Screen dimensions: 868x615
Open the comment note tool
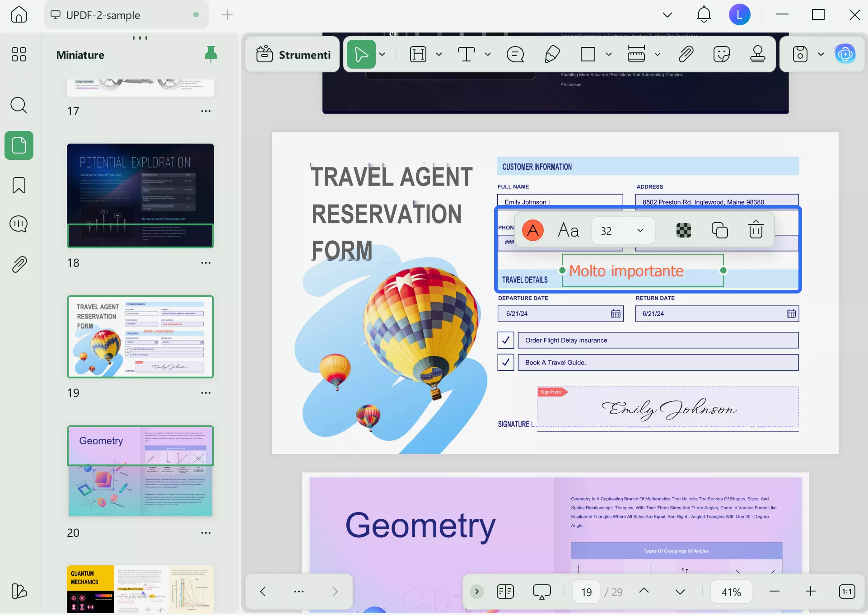[x=515, y=54]
